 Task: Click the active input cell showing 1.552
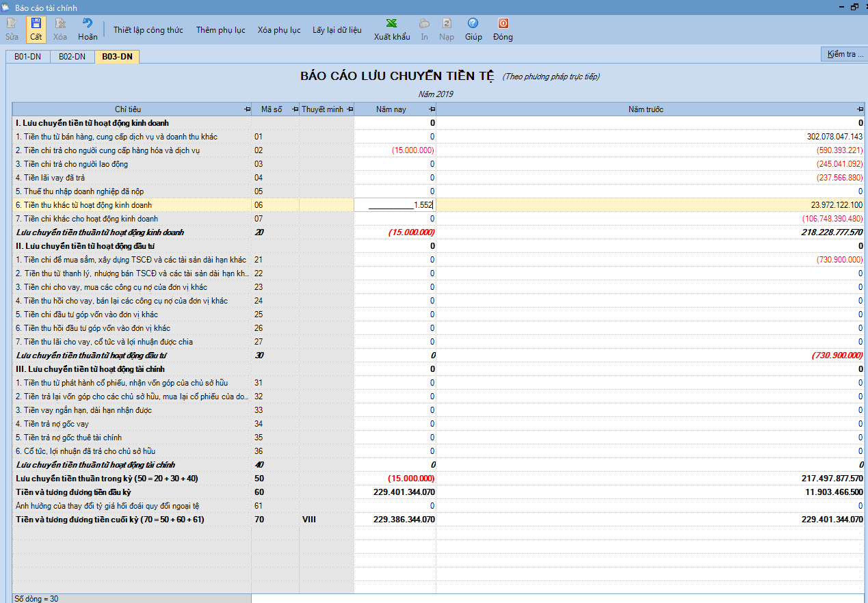[395, 205]
